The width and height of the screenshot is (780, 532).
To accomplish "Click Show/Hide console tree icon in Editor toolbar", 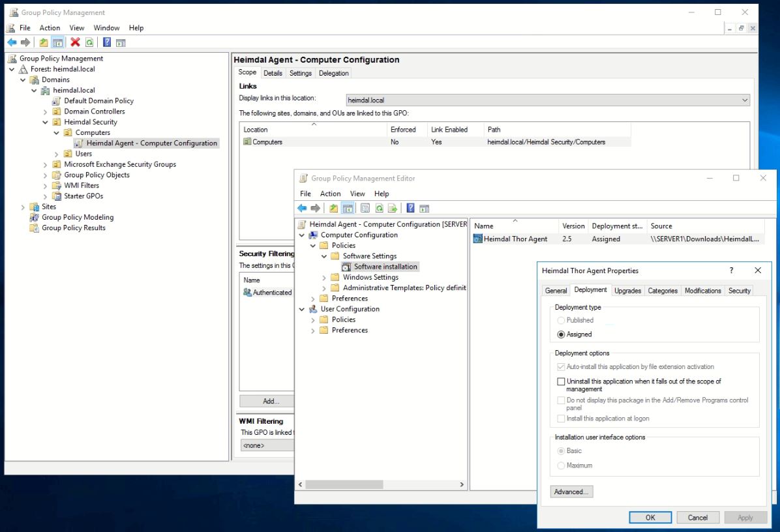I will point(348,208).
